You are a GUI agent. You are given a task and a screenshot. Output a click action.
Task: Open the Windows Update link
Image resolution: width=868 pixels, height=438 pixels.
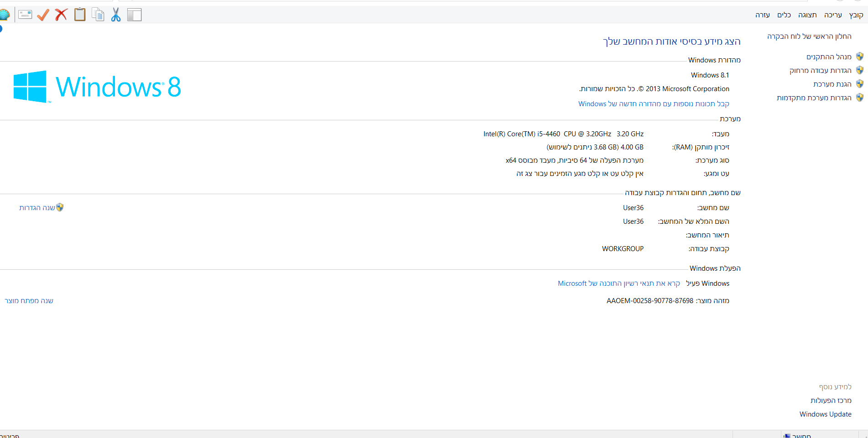[826, 414]
